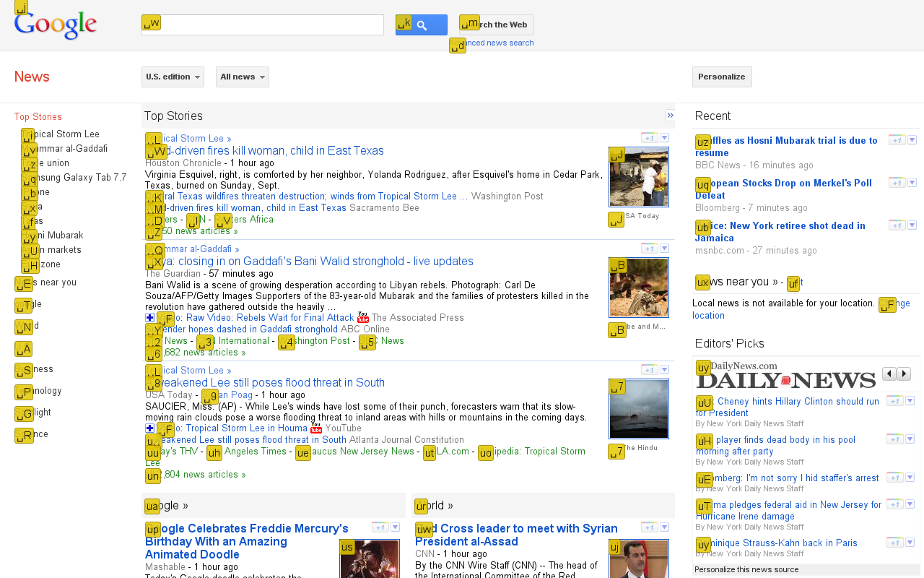Screen dimensions: 924x578
Task: Click +1 on Cheney hints Hillary Clinton pick
Action: point(894,401)
